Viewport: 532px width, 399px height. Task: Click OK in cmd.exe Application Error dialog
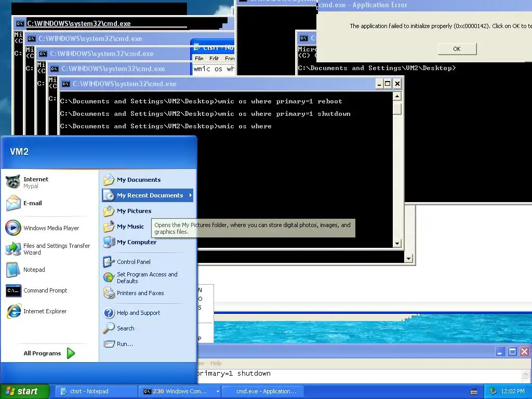coord(457,49)
